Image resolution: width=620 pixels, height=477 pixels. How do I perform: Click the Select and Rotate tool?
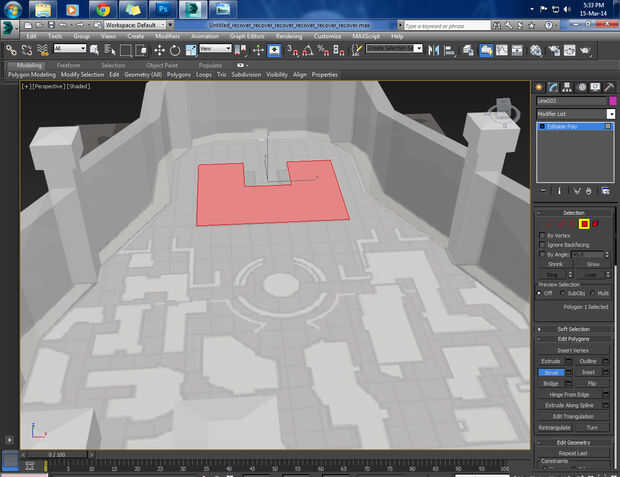[175, 49]
